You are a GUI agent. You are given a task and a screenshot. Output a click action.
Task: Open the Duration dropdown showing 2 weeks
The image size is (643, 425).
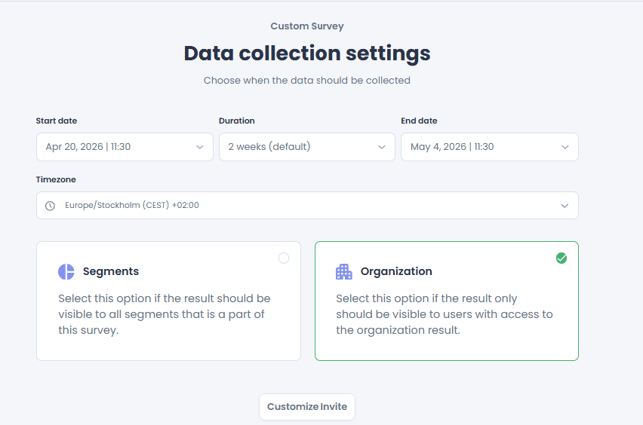[x=307, y=147]
